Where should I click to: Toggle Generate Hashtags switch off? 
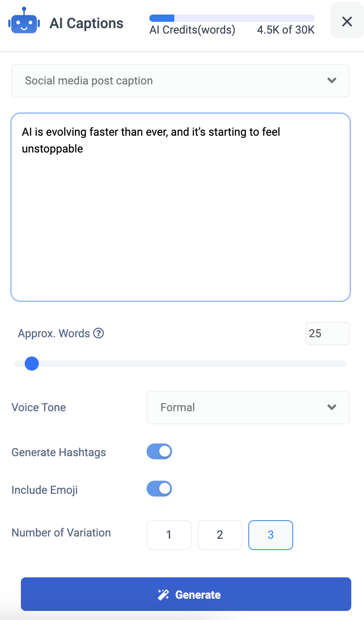coord(159,452)
